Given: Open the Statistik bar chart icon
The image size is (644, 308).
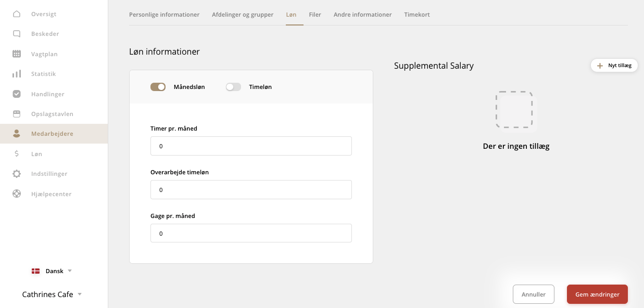Looking at the screenshot, I should click(17, 74).
